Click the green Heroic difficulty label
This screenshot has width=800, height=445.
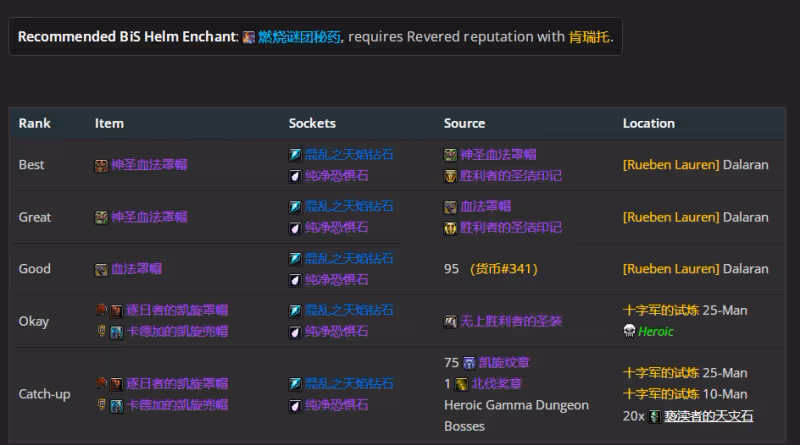(x=656, y=331)
